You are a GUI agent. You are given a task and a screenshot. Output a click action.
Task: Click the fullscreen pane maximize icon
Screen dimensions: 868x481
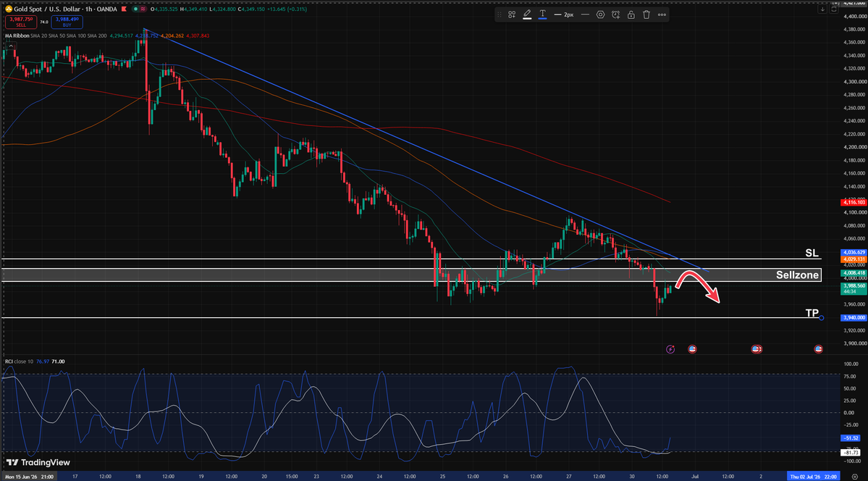[834, 9]
